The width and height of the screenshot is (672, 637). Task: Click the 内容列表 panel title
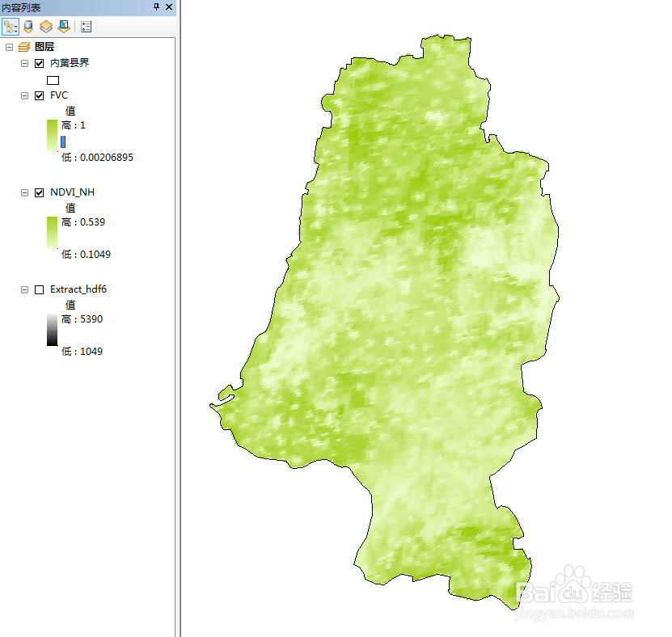point(21,8)
